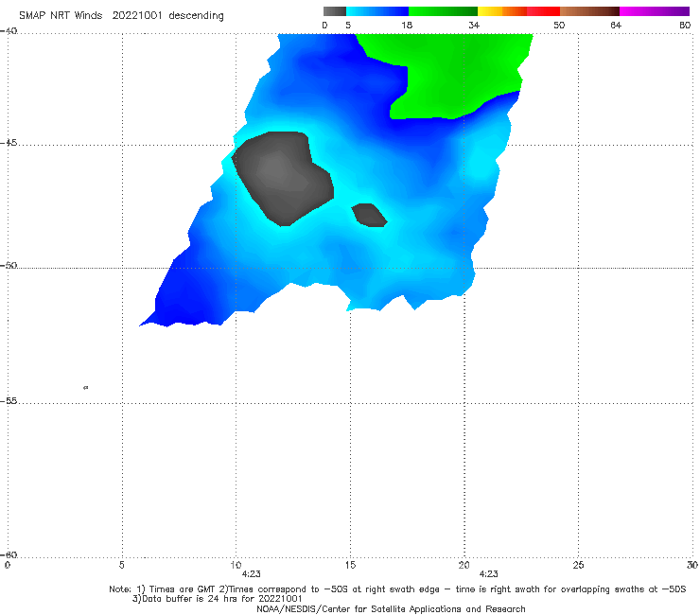
Task: Click the NOAA/NESDIS credit line
Action: [391, 609]
